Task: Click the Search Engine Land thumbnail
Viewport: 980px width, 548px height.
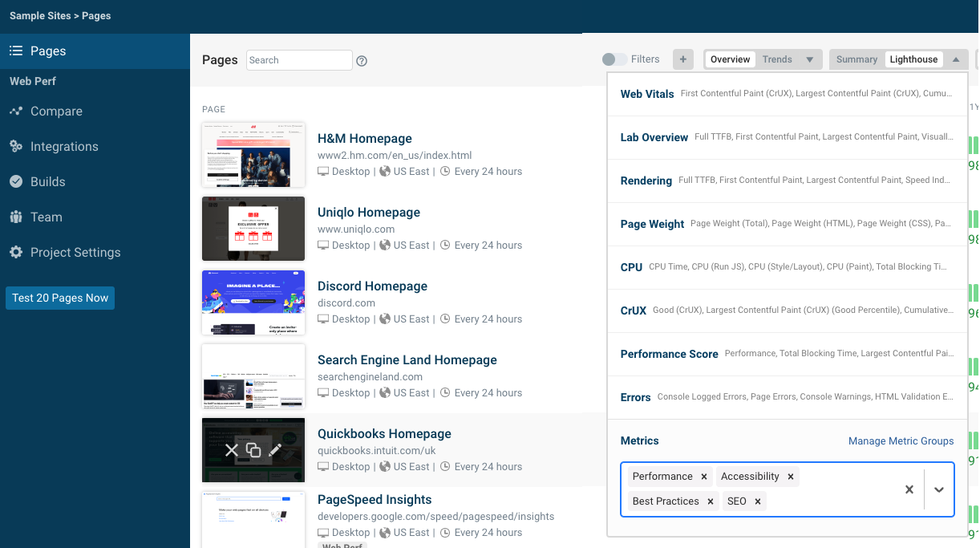Action: [x=253, y=376]
